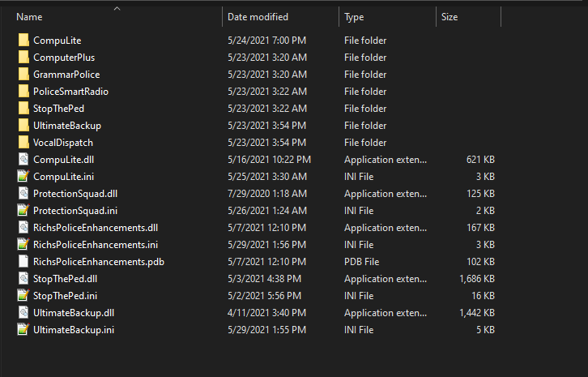Select the StopThePed.ini file name
Viewport: 588px width, 377px height.
click(x=65, y=296)
